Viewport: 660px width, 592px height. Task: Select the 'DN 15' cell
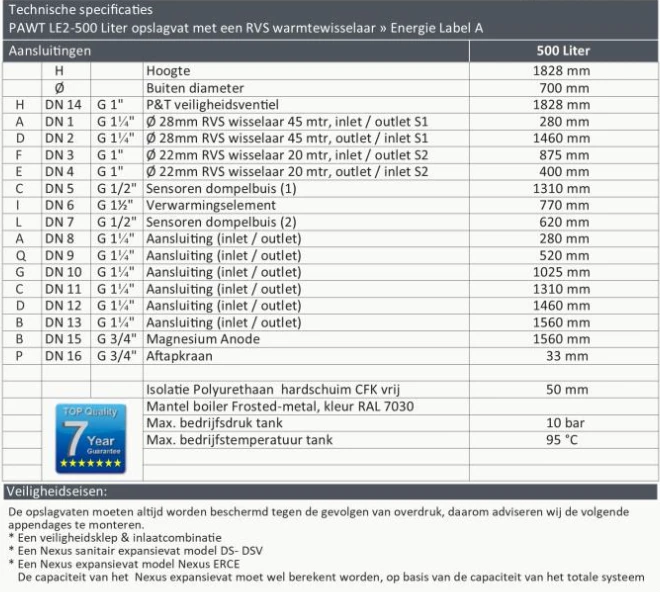[63, 339]
